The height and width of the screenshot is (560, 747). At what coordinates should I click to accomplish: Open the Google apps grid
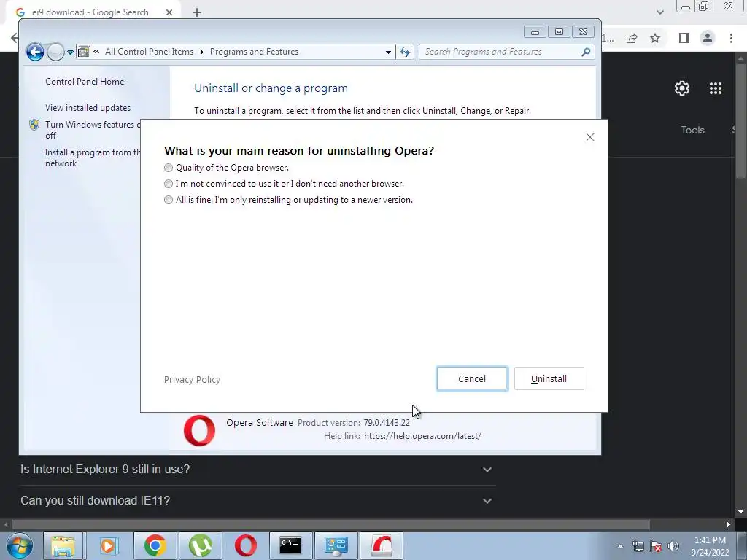point(716,88)
